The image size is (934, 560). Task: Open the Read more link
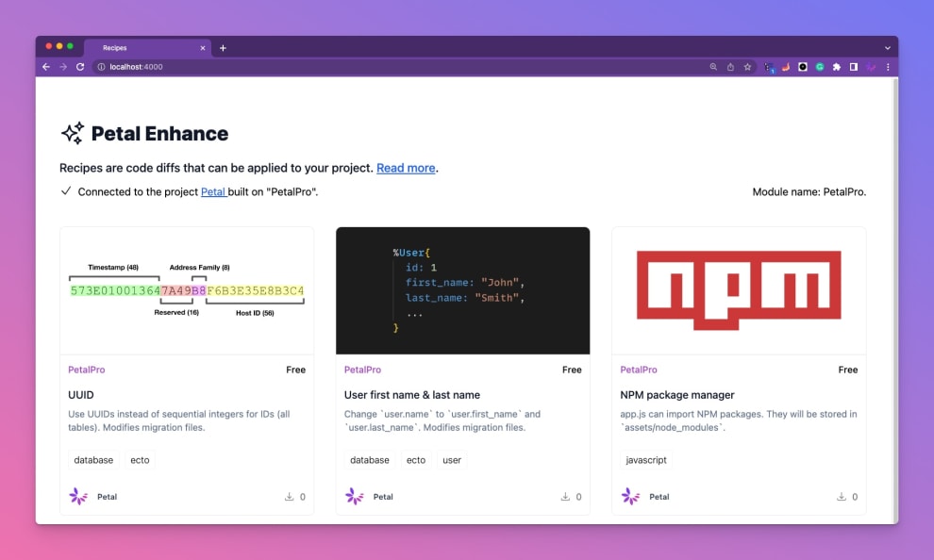pyautogui.click(x=406, y=168)
